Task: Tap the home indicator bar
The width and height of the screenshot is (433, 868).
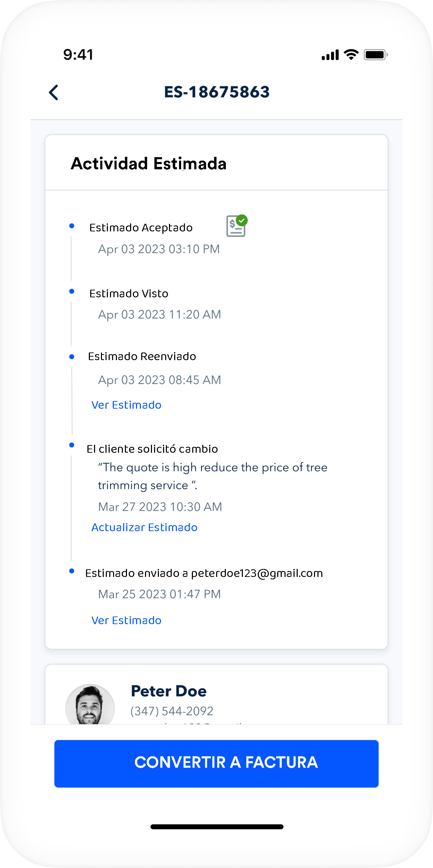Action: [217, 827]
